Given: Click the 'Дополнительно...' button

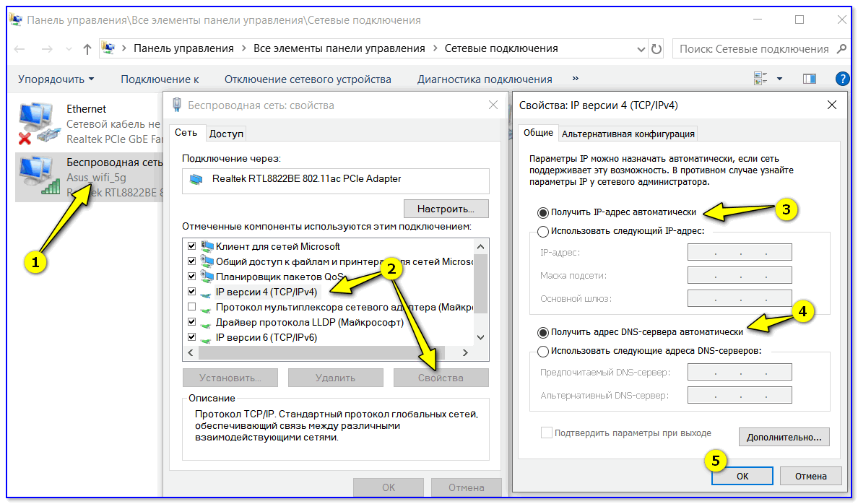Looking at the screenshot, I should pyautogui.click(x=784, y=438).
